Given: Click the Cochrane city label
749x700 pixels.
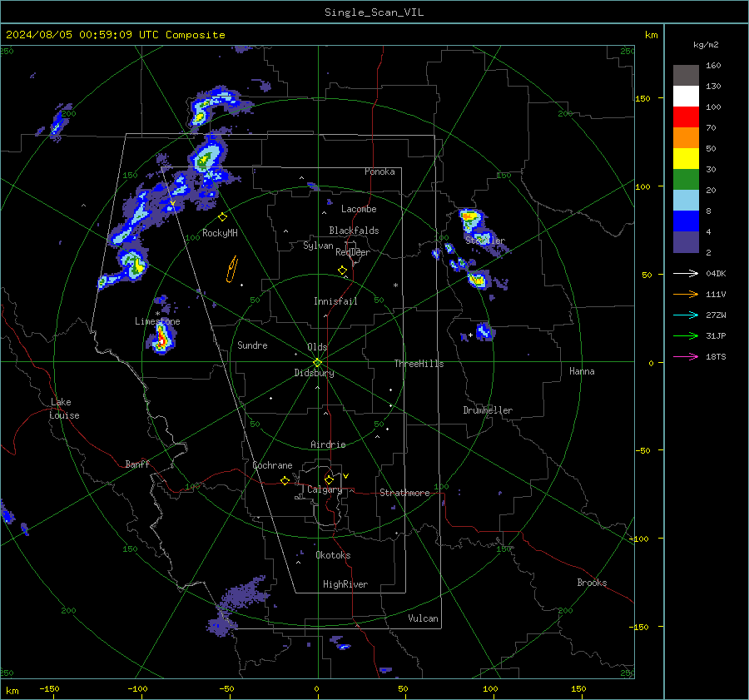Looking at the screenshot, I should click(x=272, y=465).
